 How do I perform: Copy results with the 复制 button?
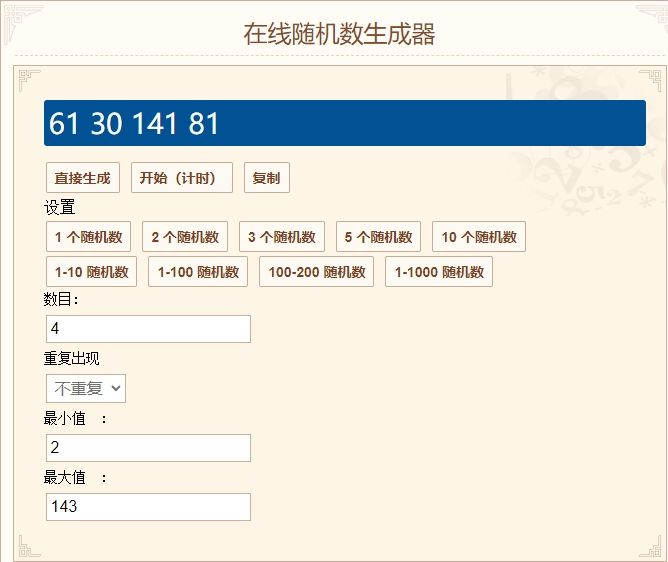pyautogui.click(x=267, y=178)
